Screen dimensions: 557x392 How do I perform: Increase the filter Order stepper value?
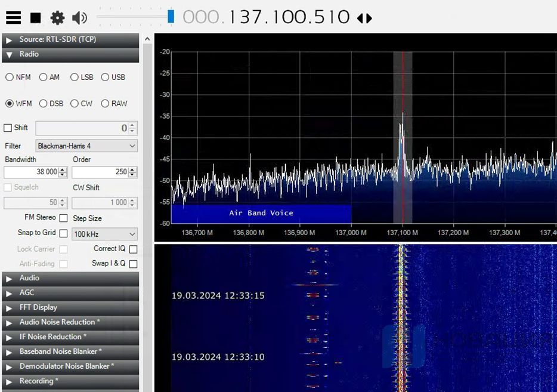click(132, 169)
